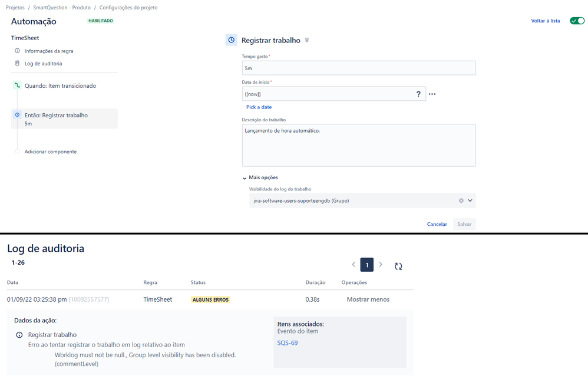The image size is (588, 379).
Task: Click the transition trigger icon for Quando
Action: point(17,85)
